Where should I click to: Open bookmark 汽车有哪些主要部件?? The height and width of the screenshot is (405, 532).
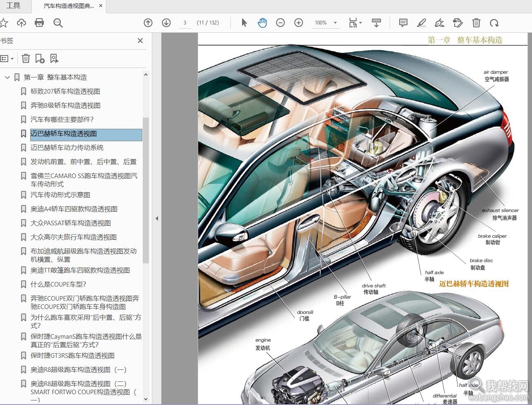[x=62, y=119]
